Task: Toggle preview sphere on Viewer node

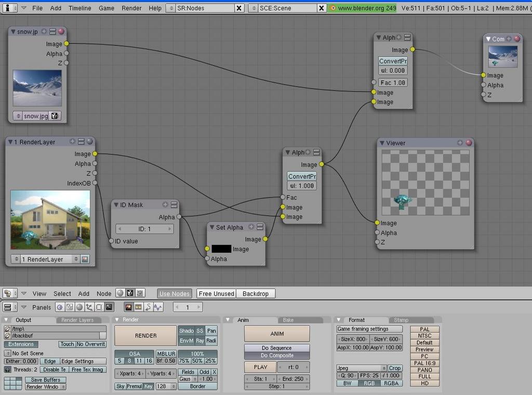Action: point(469,143)
